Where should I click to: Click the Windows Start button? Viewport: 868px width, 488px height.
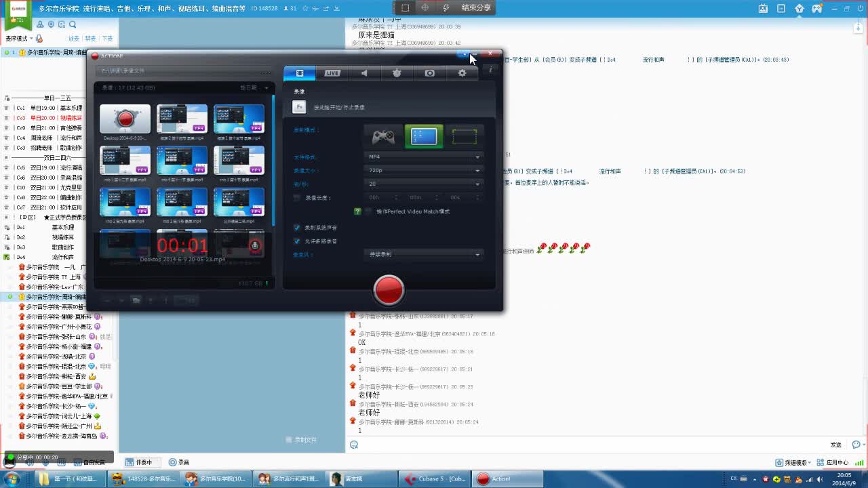point(12,479)
